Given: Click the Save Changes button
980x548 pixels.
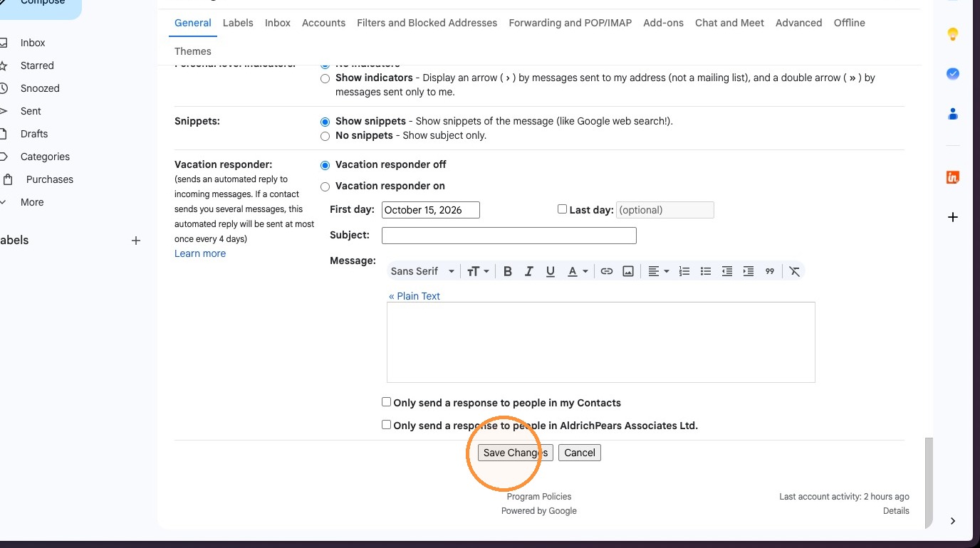Looking at the screenshot, I should [x=516, y=453].
